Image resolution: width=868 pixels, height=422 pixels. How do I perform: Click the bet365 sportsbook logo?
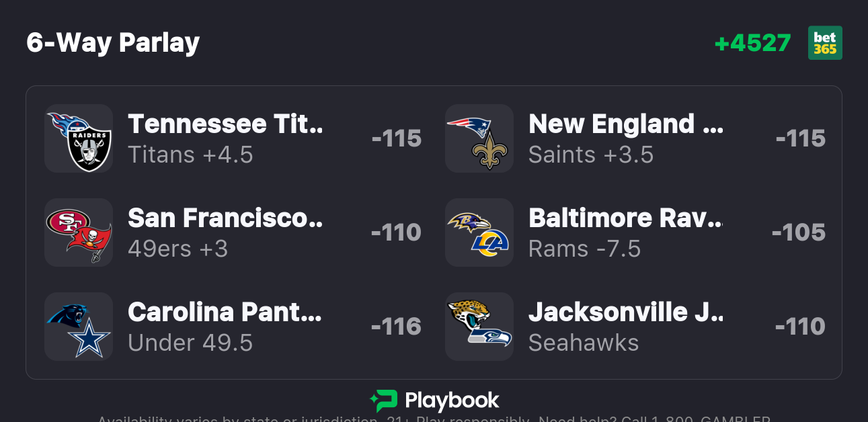point(825,43)
